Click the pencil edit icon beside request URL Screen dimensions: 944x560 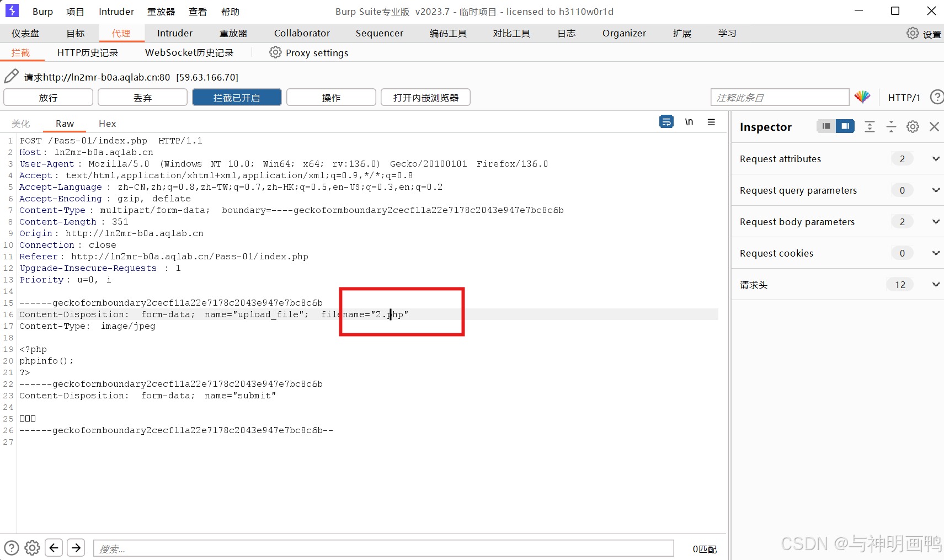[x=11, y=76]
